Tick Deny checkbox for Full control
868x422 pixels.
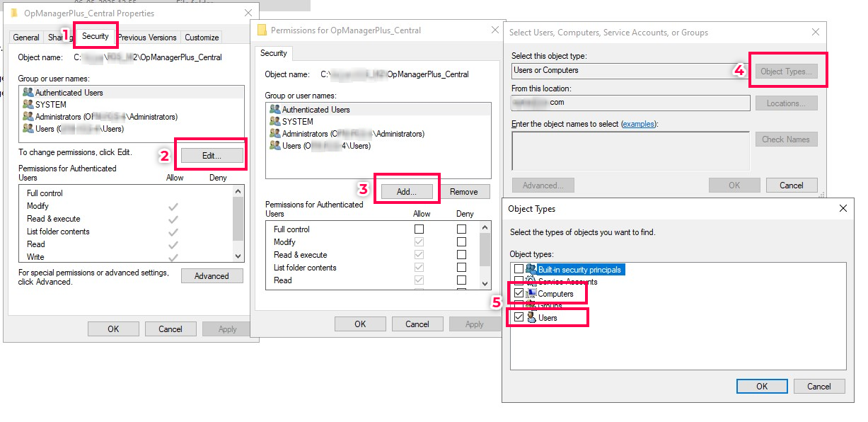pos(462,229)
